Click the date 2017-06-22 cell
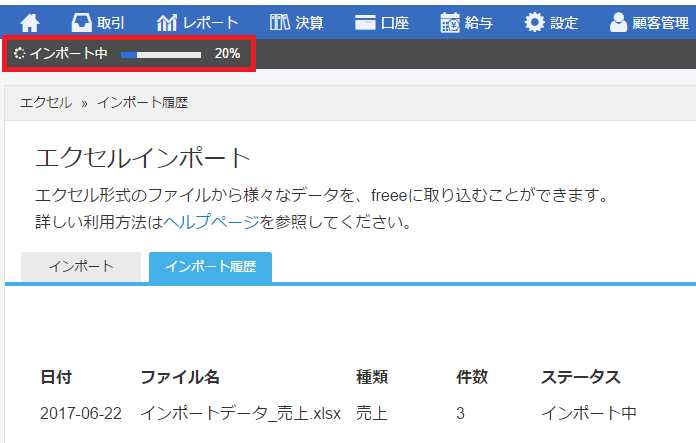696x443 pixels. coord(81,413)
